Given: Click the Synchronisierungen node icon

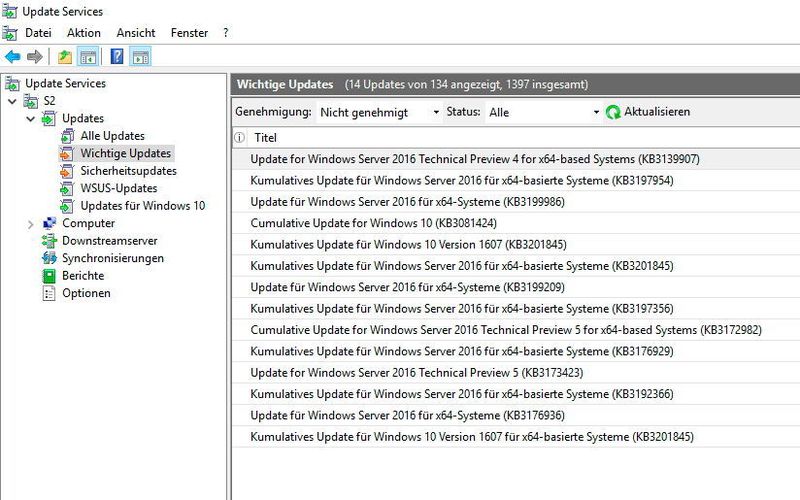Looking at the screenshot, I should point(49,258).
